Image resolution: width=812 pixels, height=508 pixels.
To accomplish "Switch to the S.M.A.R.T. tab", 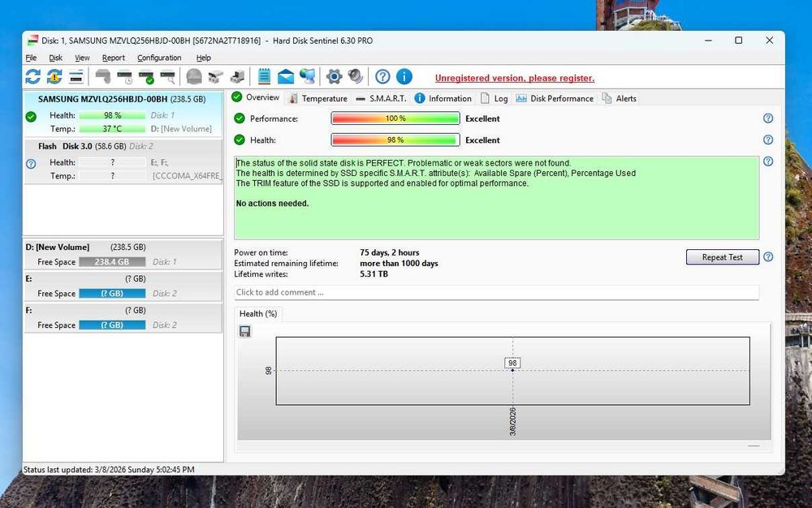I will tap(381, 98).
